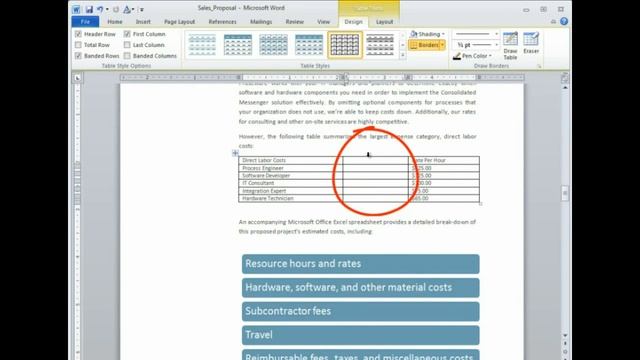
Task: Switch to the Table Tools Layout tab
Action: pyautogui.click(x=384, y=22)
